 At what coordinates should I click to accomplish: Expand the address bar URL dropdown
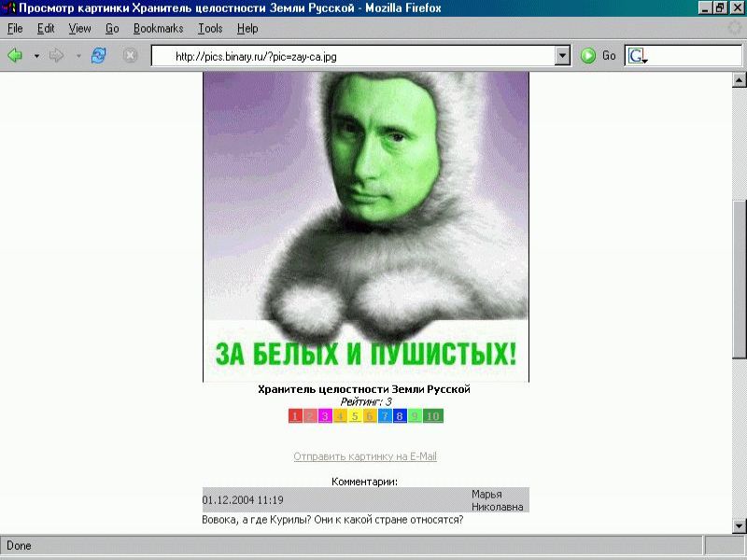(x=562, y=56)
